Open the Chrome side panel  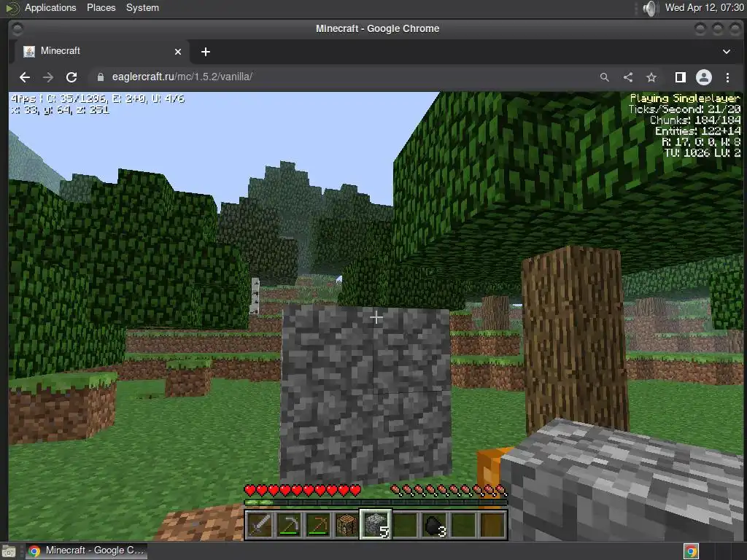click(x=681, y=77)
